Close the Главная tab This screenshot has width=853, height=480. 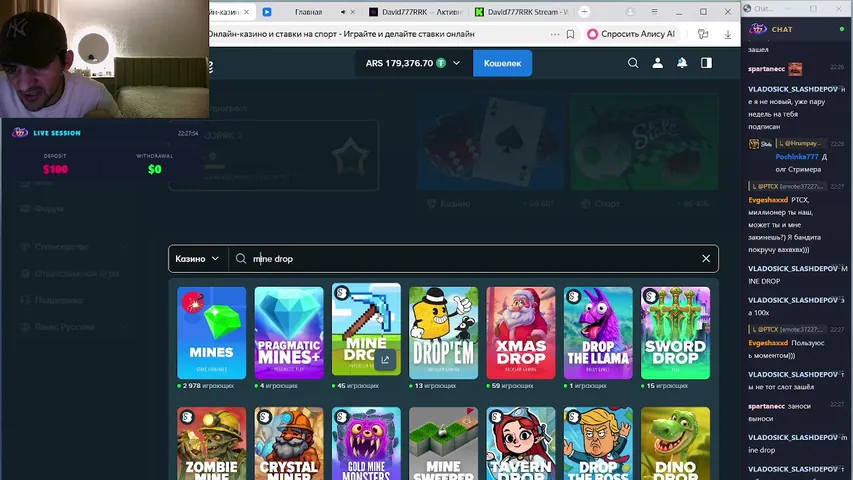pyautogui.click(x=353, y=12)
